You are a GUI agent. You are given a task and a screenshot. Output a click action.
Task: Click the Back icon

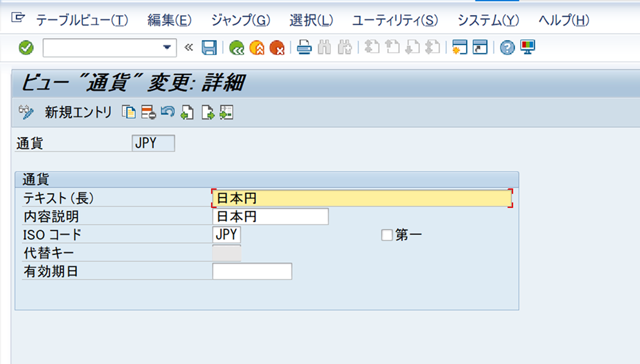237,48
